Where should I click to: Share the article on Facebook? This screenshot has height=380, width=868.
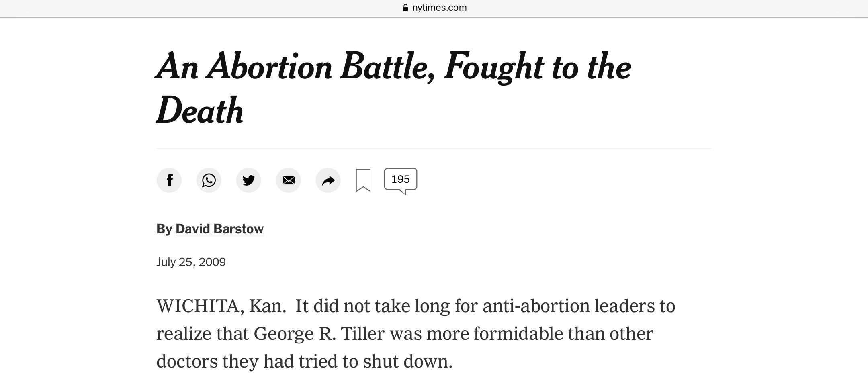[x=169, y=180]
